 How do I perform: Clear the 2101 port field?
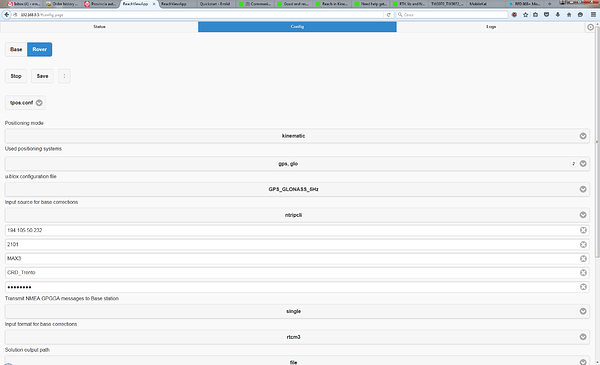tap(583, 244)
